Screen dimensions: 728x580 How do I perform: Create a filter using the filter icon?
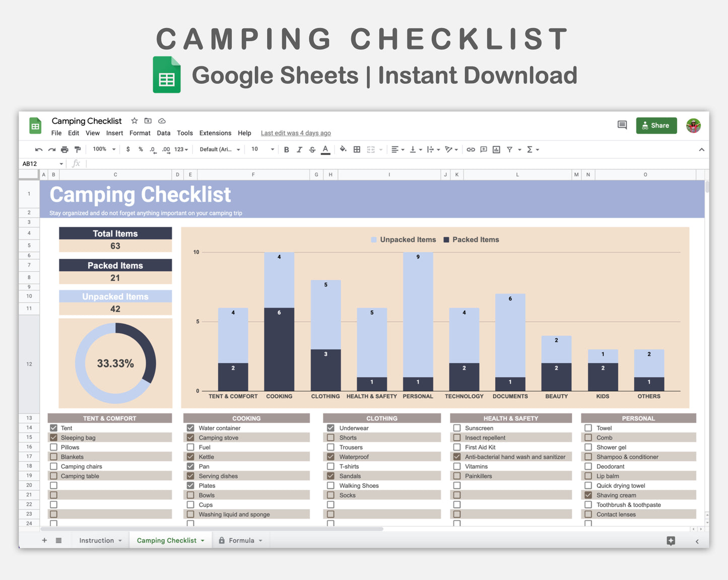pyautogui.click(x=510, y=150)
